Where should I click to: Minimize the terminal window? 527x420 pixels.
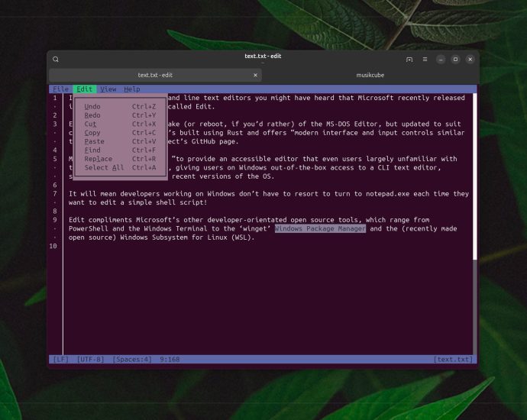[x=441, y=60]
